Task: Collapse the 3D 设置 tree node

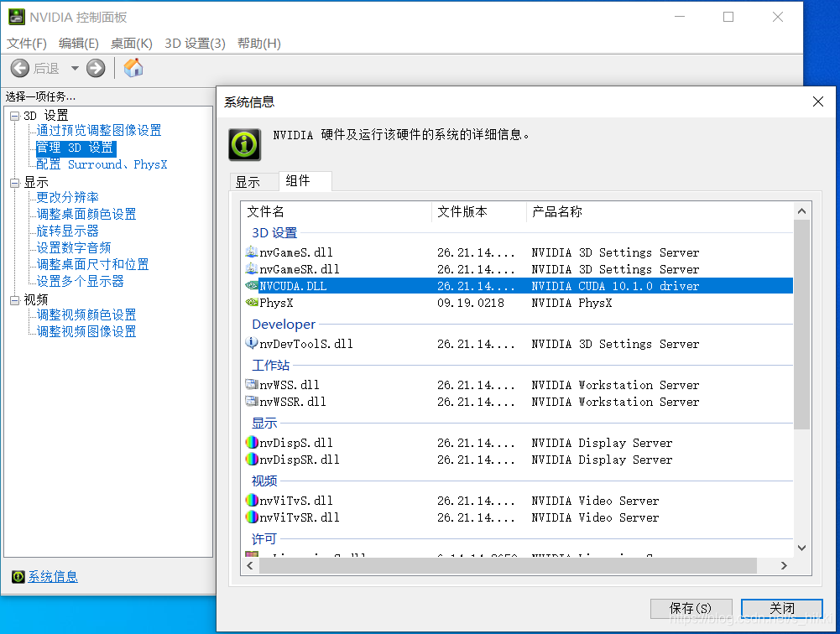Action: coord(14,116)
